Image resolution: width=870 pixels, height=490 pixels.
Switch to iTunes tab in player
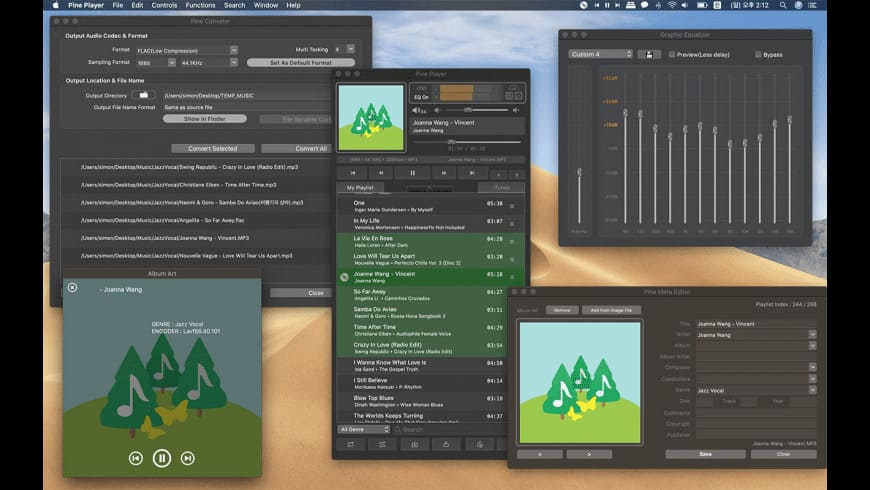pyautogui.click(x=501, y=188)
